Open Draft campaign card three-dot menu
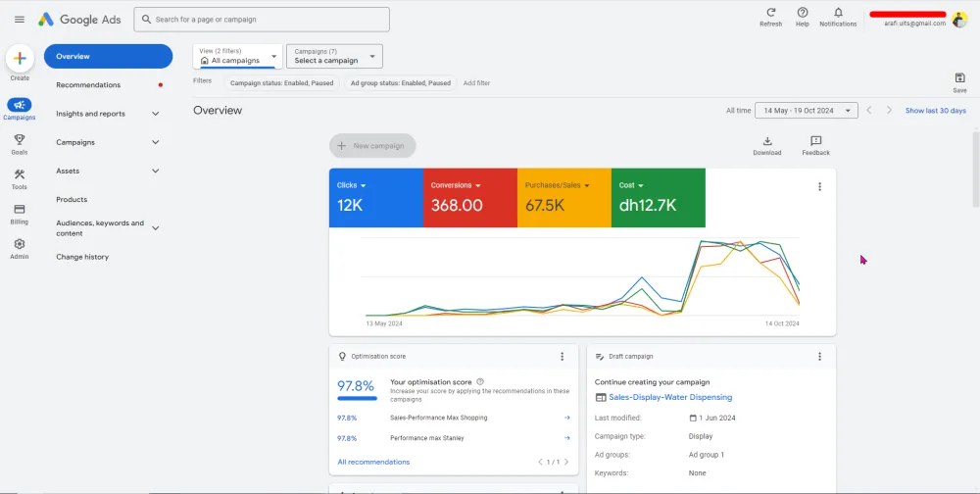Screen dimensions: 980x494 click(x=819, y=357)
